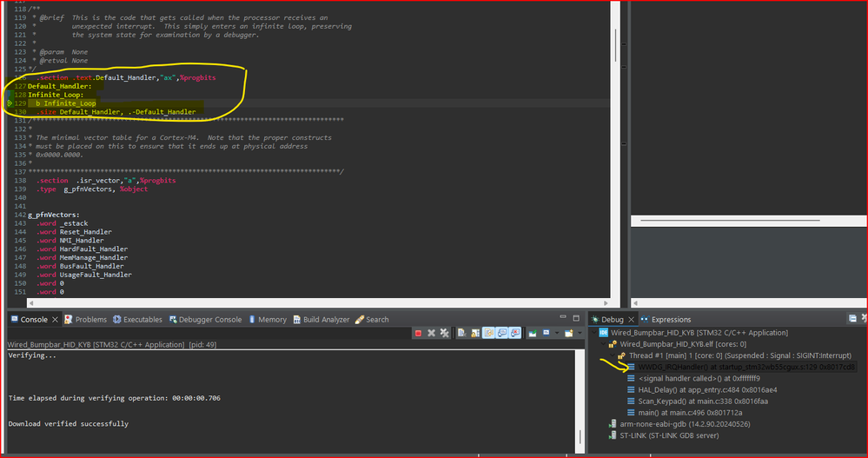Click the Clear Console icon
The height and width of the screenshot is (458, 868).
[x=461, y=333]
